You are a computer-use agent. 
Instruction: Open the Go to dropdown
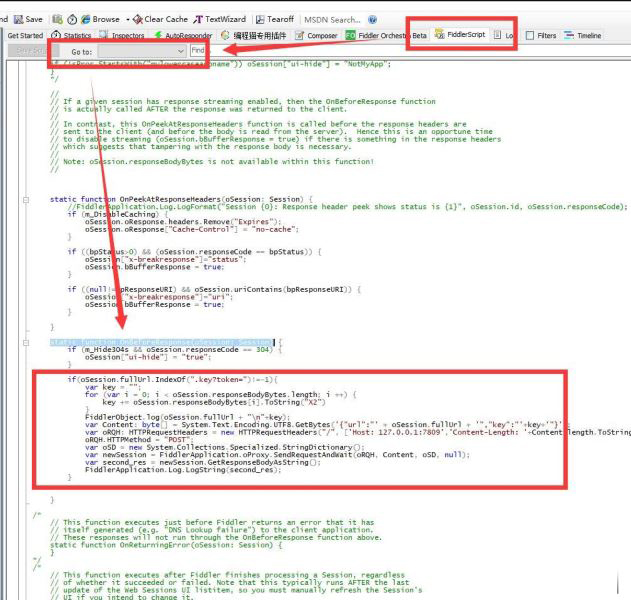(142, 51)
